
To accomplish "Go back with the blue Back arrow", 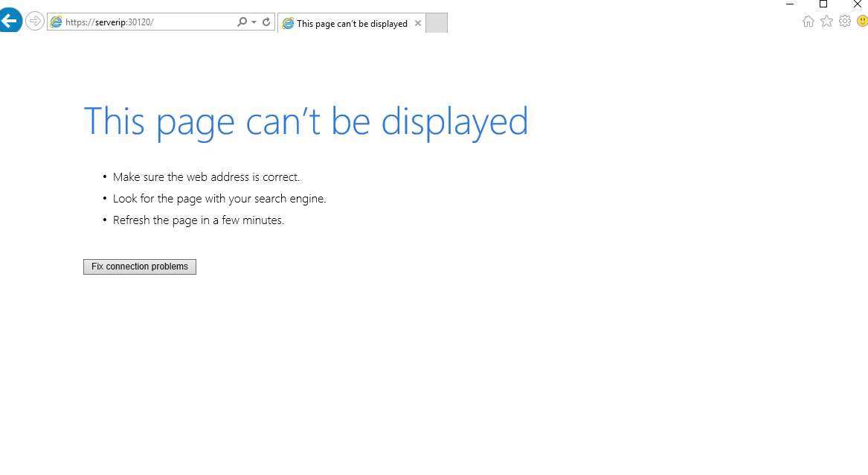I will tap(10, 21).
